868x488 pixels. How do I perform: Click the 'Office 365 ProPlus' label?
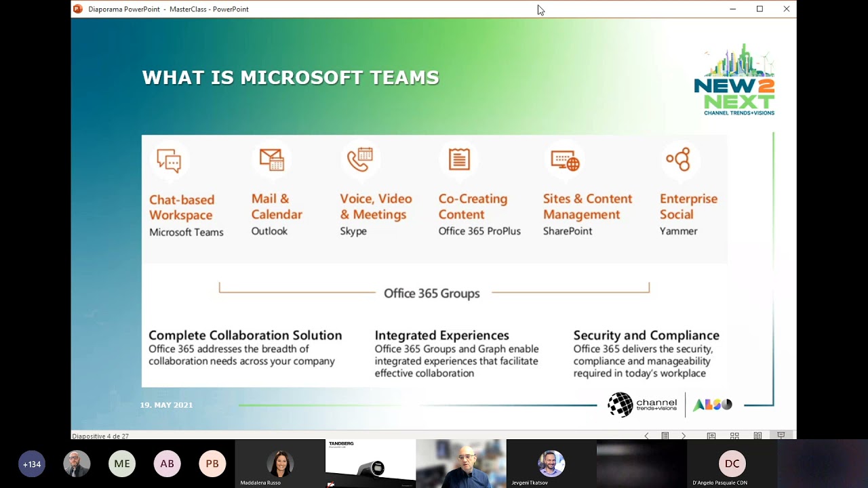pos(479,231)
